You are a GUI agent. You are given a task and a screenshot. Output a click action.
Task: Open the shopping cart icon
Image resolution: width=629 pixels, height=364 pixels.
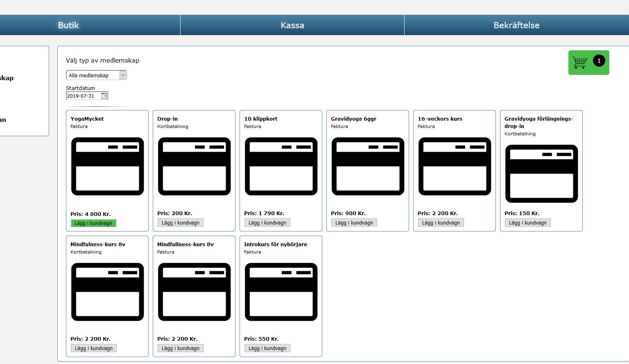pyautogui.click(x=580, y=63)
